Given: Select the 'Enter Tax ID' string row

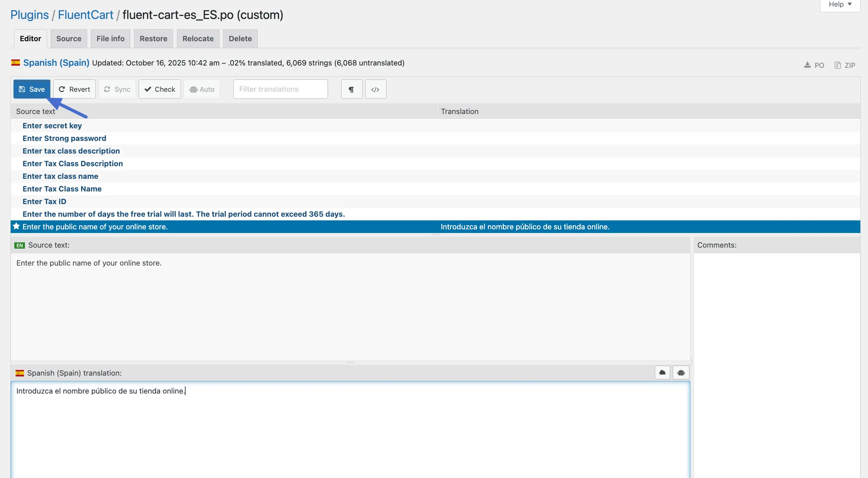Looking at the screenshot, I should pyautogui.click(x=45, y=201).
